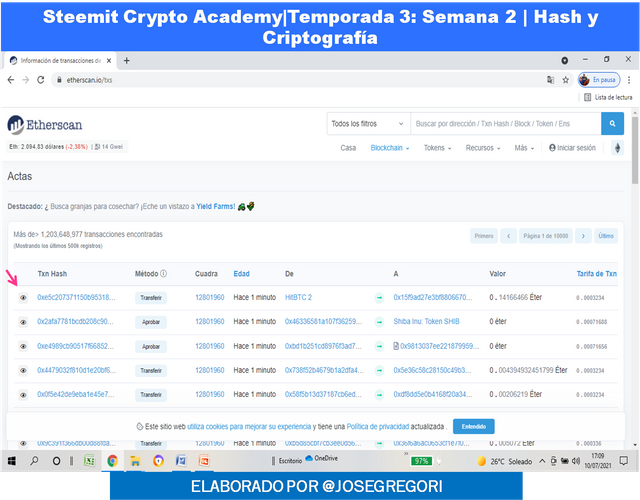Click the blue search magnifier button
Viewport: 640px width, 500px height.
pyautogui.click(x=612, y=124)
